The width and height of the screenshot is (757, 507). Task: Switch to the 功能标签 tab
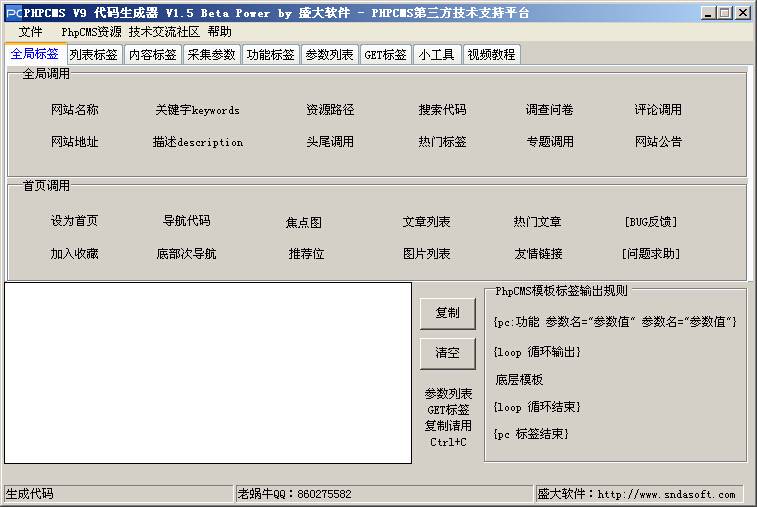(x=270, y=55)
